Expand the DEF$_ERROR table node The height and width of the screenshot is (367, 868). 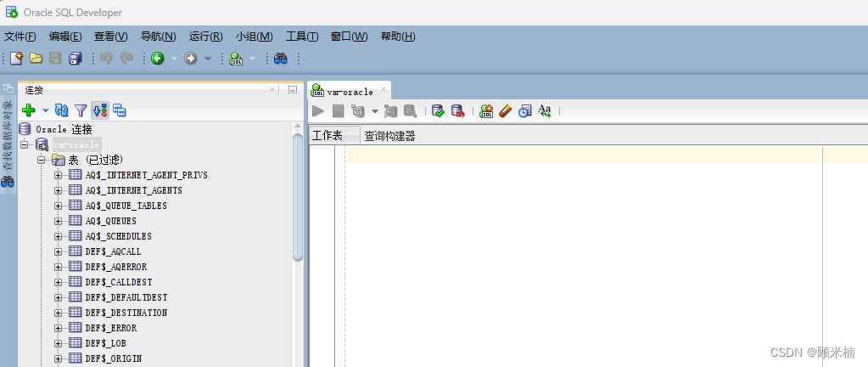click(58, 328)
